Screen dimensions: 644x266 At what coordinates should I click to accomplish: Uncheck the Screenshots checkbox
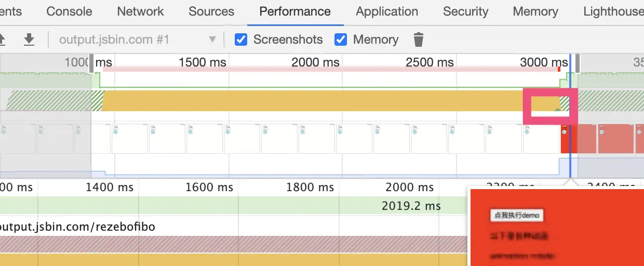pyautogui.click(x=241, y=39)
